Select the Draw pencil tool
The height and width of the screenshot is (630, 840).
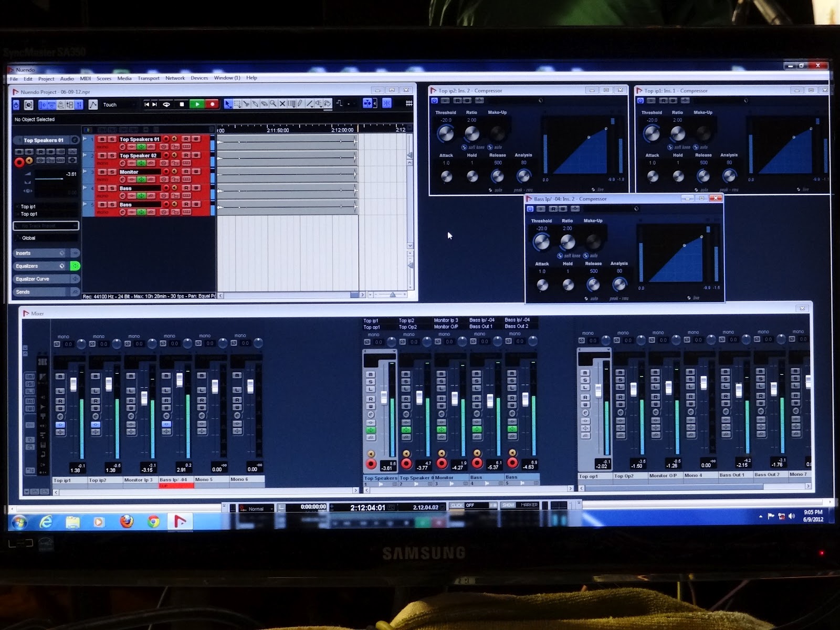pos(300,104)
